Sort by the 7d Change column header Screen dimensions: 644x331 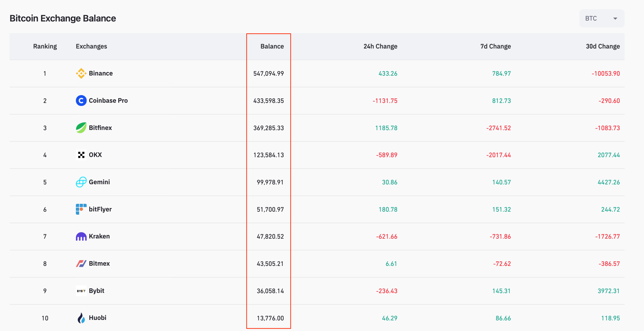tap(496, 46)
